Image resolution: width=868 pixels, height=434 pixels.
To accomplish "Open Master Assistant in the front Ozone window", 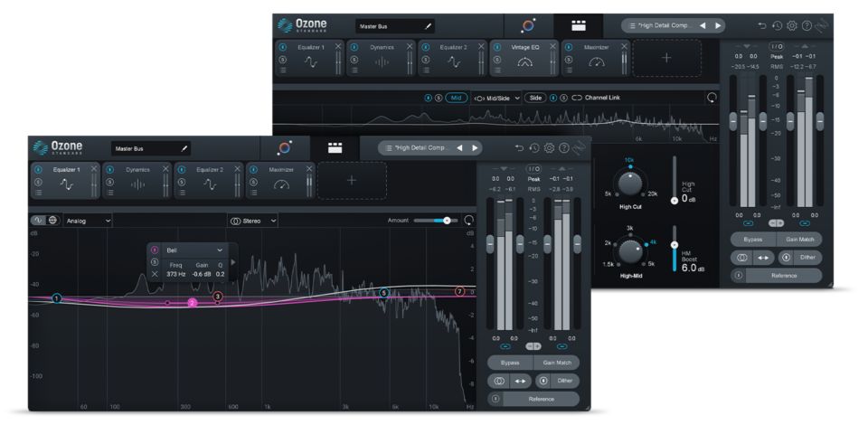I will 285,147.
